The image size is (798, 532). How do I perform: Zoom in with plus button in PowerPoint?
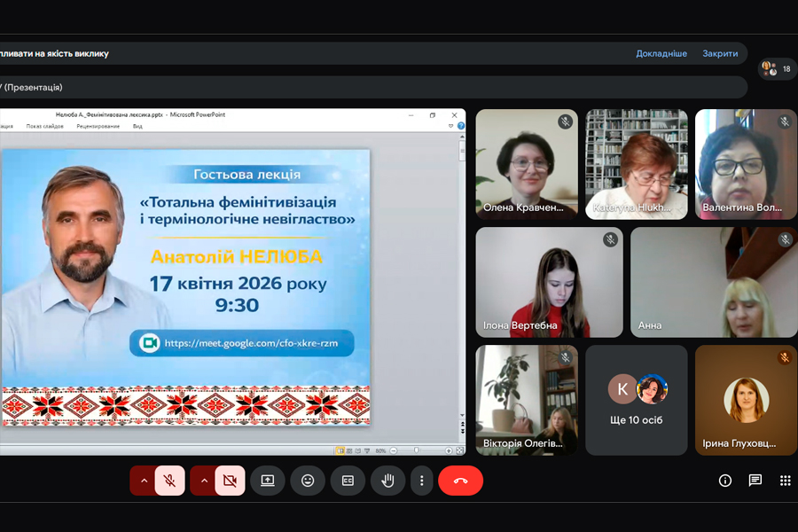tap(449, 451)
